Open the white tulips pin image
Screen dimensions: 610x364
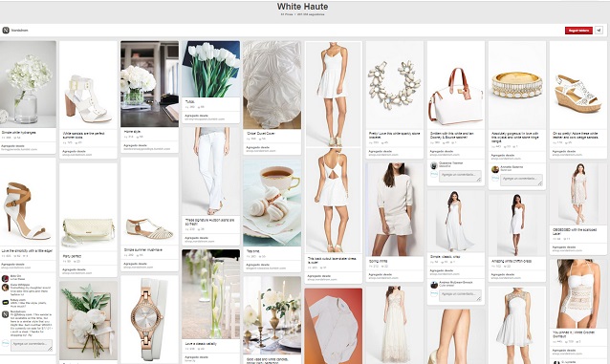211,69
